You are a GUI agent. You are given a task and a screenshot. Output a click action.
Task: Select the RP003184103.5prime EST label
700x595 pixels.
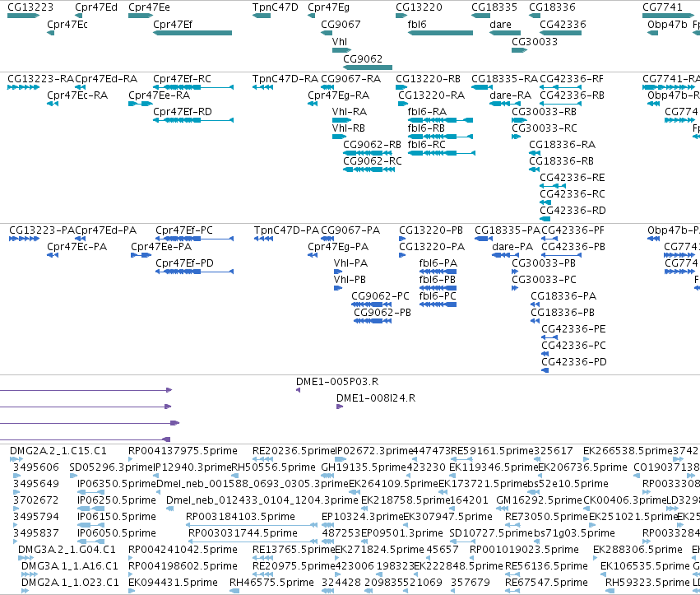pyautogui.click(x=241, y=517)
